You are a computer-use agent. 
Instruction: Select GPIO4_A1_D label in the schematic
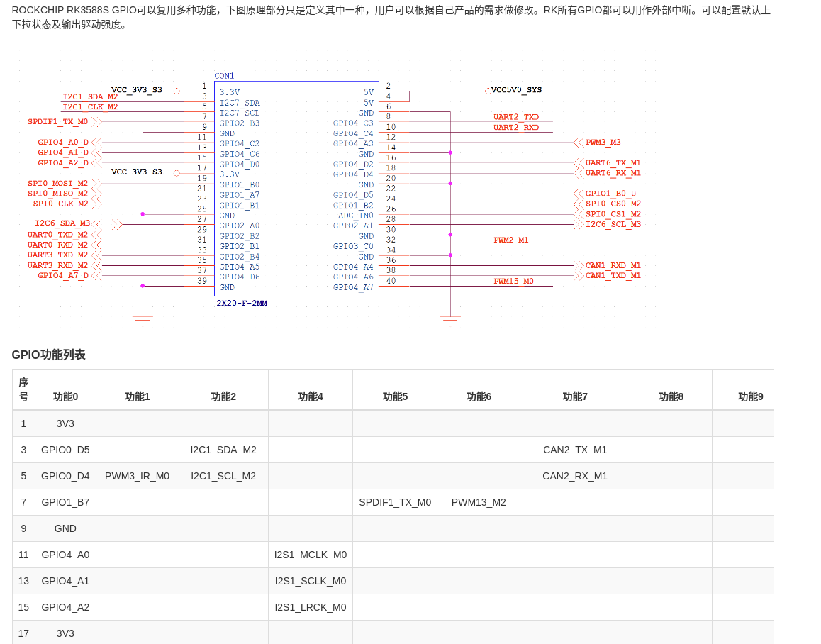click(63, 152)
